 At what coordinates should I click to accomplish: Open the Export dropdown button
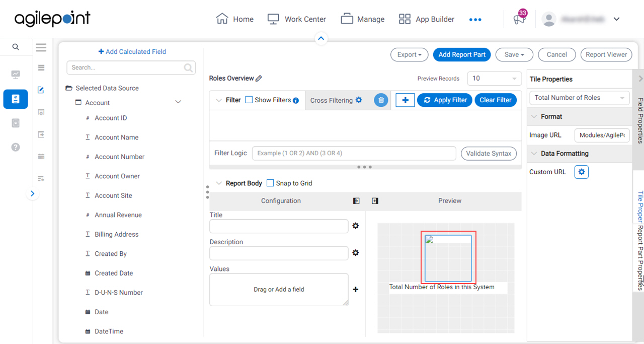(410, 54)
